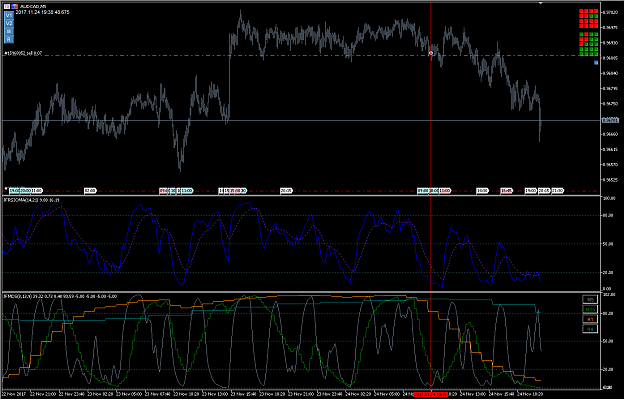Screen dimensions: 625x400
Task: Click the '22 Nov 2017' time axis label
Action: coord(13,394)
